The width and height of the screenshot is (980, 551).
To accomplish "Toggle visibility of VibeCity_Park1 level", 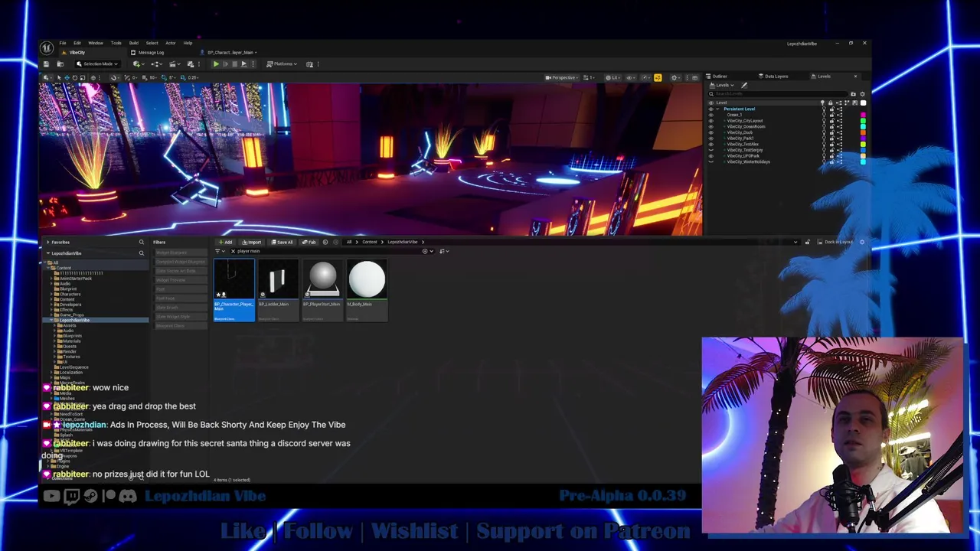I will click(711, 139).
